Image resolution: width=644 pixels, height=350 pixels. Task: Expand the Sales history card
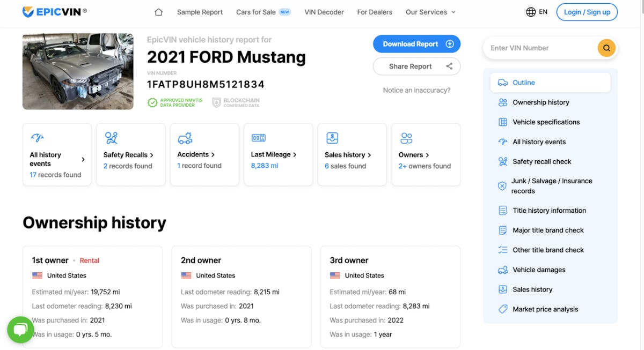(348, 155)
